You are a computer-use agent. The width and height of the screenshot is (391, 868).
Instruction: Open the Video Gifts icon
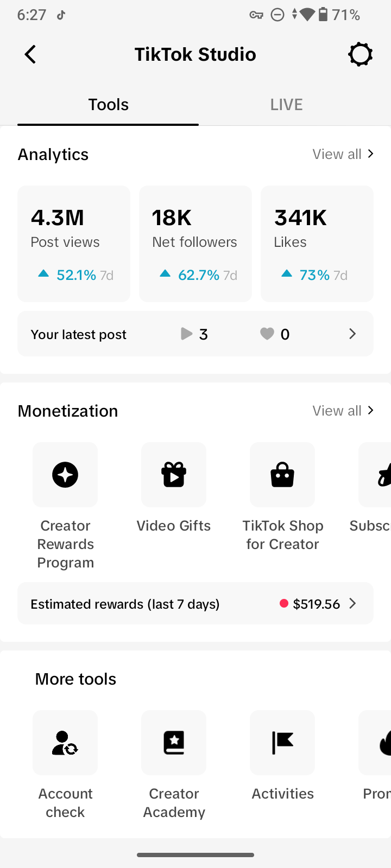[174, 475]
